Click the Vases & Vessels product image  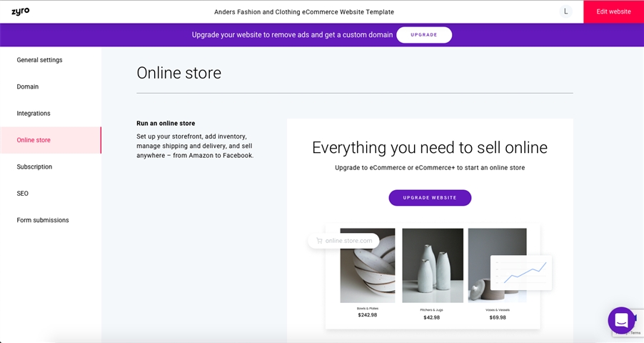click(485, 265)
